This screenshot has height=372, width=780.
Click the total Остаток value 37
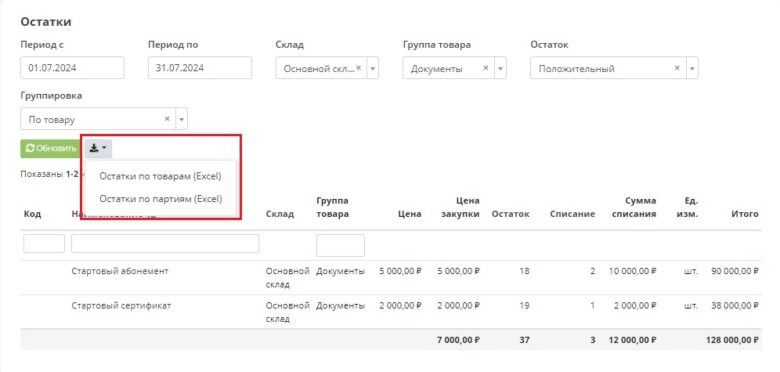tap(524, 340)
